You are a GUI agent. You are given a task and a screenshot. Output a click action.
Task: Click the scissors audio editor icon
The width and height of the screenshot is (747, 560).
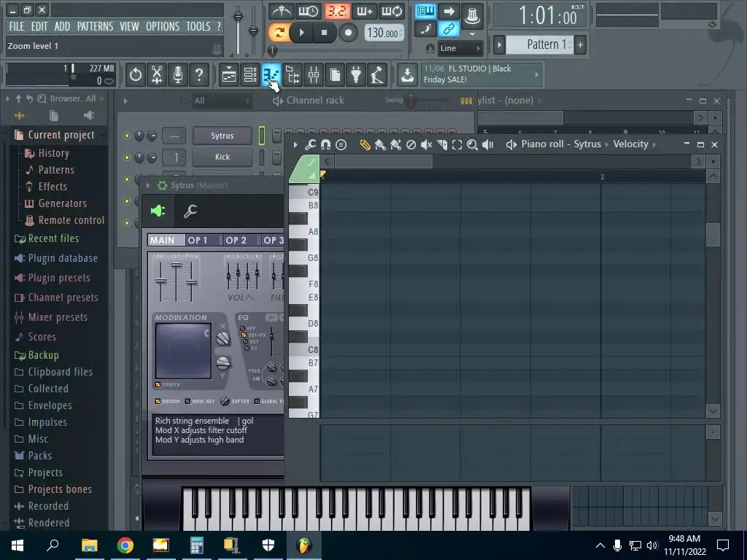tap(157, 75)
